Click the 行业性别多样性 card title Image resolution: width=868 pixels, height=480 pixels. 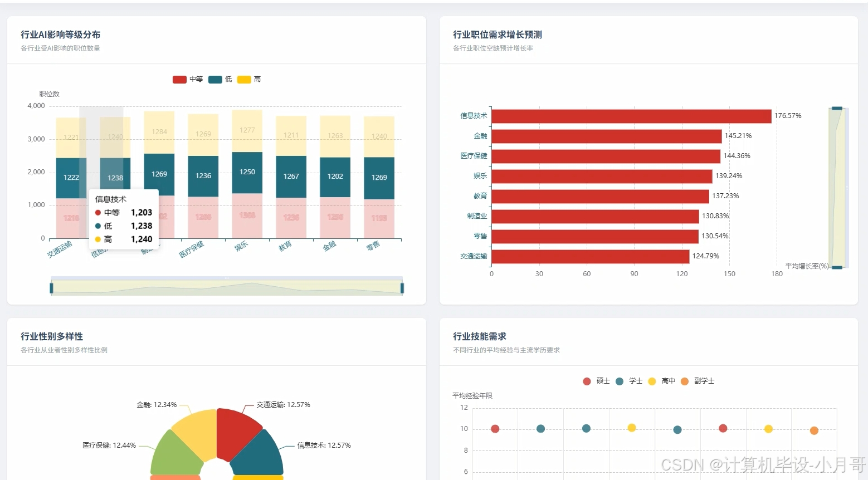pos(52,336)
